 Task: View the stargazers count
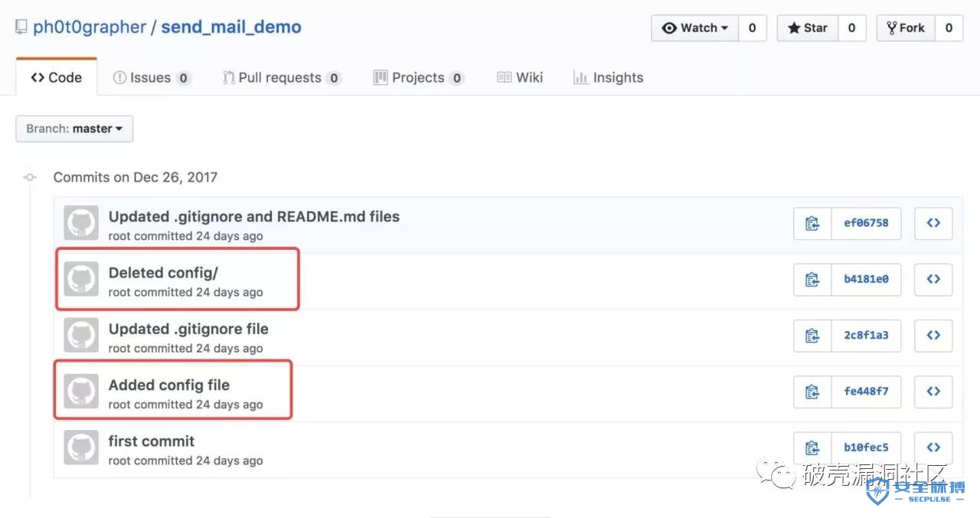(x=851, y=28)
